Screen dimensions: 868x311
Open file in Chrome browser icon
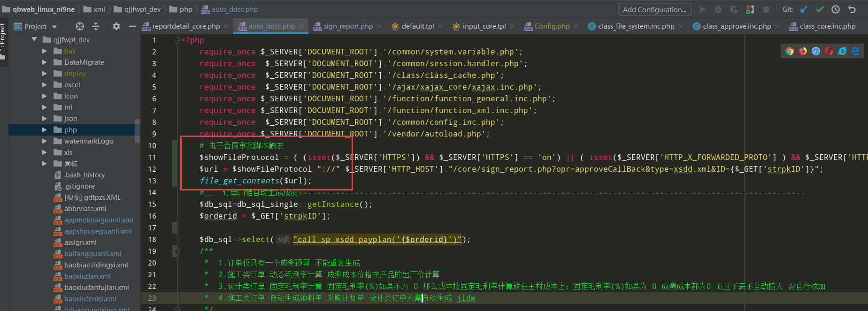[790, 51]
